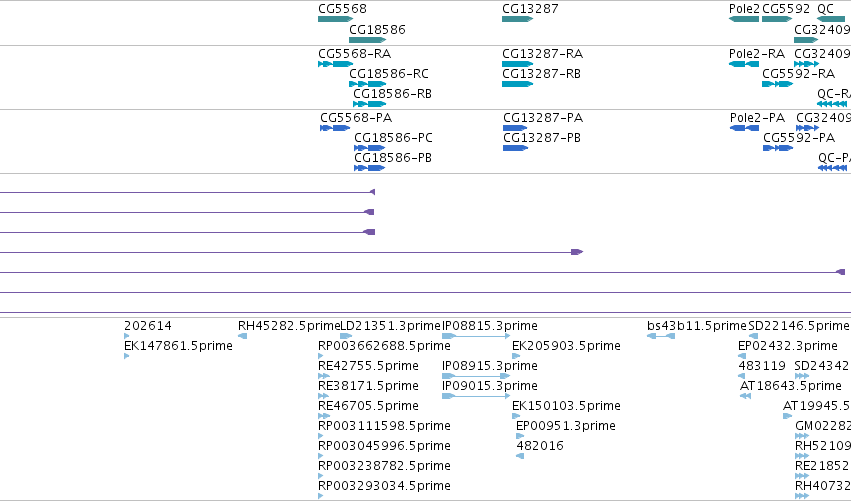Click the purple feature ending near CG13287
Image resolution: width=851 pixels, height=501 pixels.
[x=291, y=252]
